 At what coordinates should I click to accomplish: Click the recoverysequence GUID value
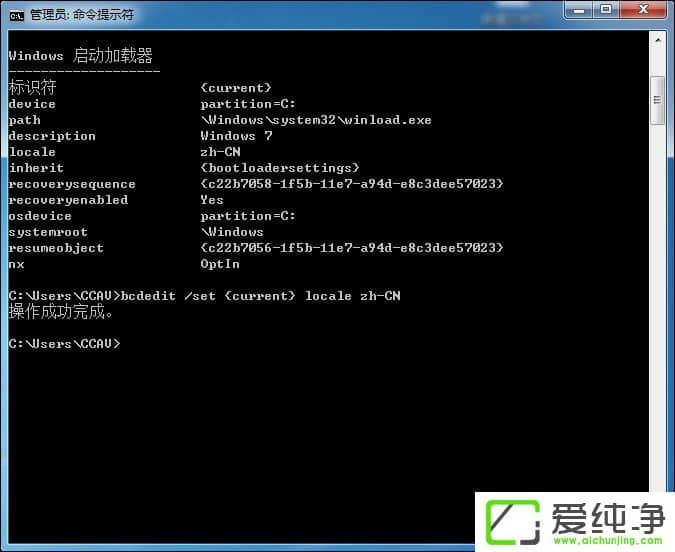[x=351, y=184]
